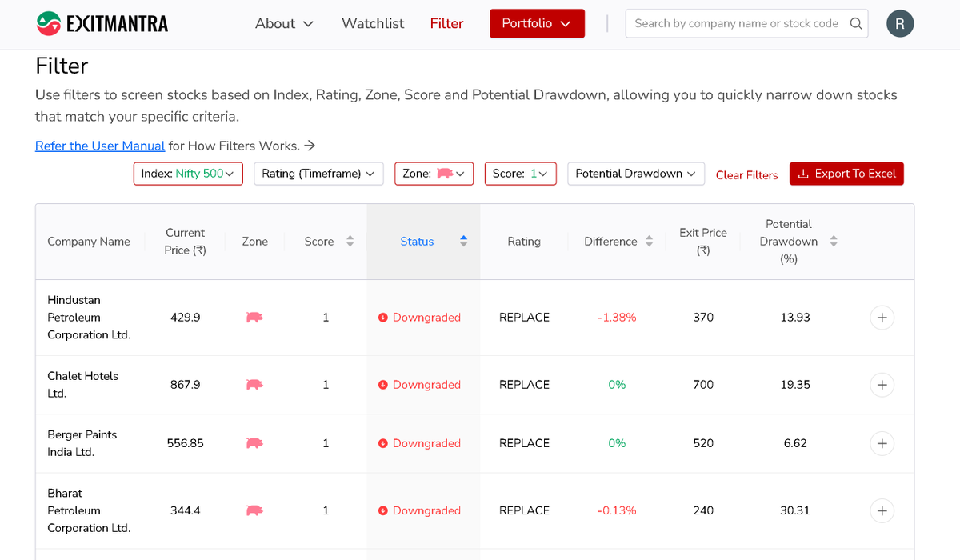Click pig zone icon for Bharat Petroleum
The width and height of the screenshot is (960, 560).
pos(254,510)
